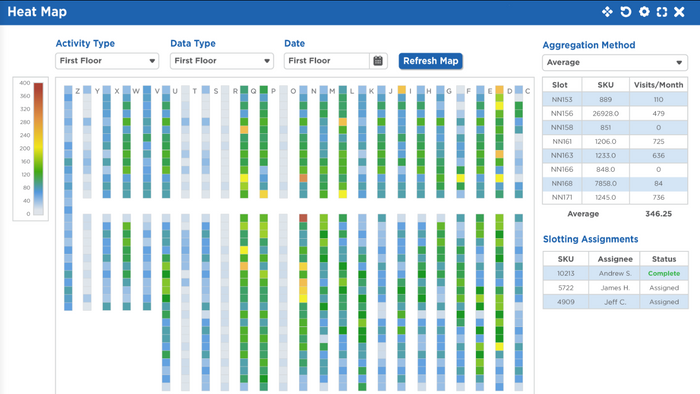Click the move/pan arrows icon in header
Screen dimensions: 700x394
pyautogui.click(x=607, y=12)
